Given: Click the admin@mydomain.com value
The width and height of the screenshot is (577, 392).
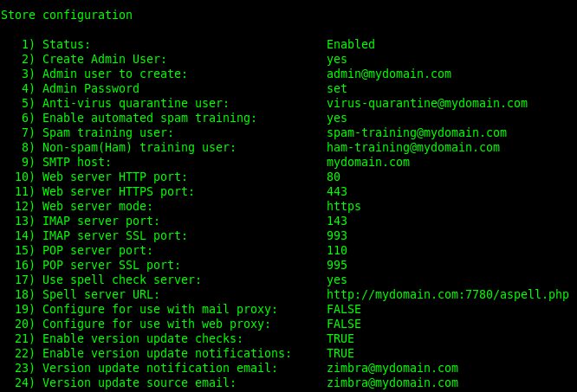Looking at the screenshot, I should (x=389, y=74).
